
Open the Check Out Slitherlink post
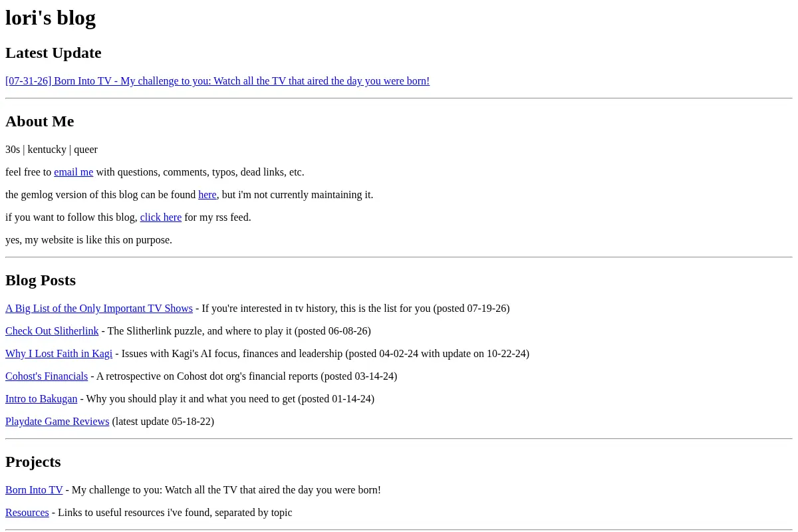pyautogui.click(x=52, y=331)
